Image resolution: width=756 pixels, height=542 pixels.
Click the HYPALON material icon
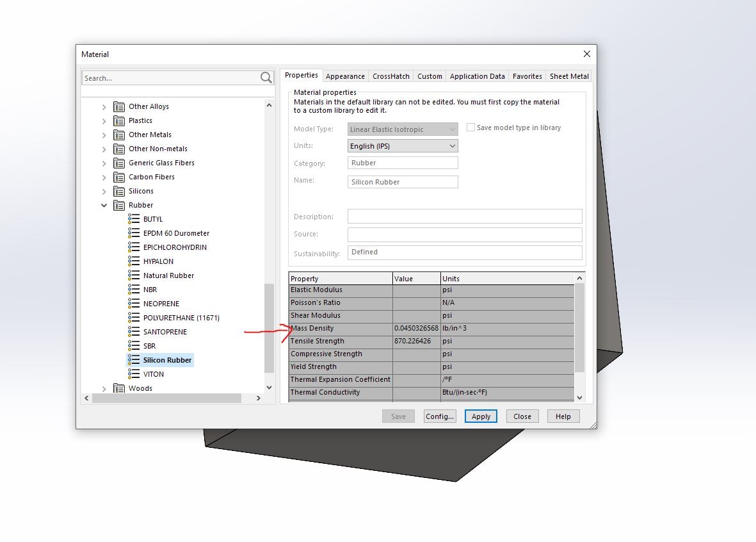[134, 261]
